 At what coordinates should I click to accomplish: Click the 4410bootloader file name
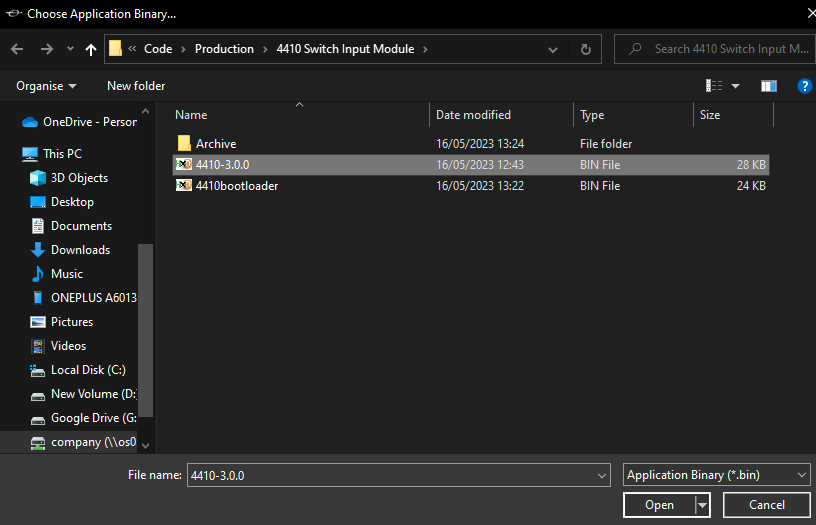[x=237, y=186]
